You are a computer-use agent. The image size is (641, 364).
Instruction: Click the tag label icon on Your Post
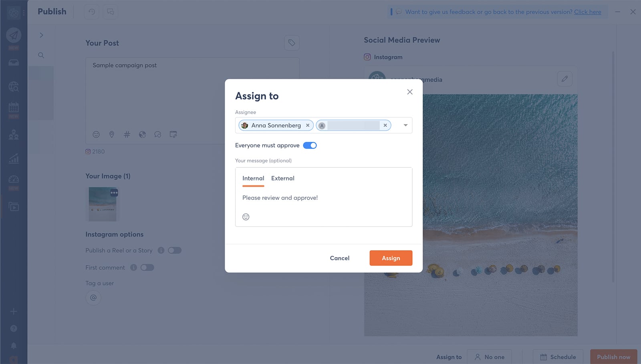[292, 43]
